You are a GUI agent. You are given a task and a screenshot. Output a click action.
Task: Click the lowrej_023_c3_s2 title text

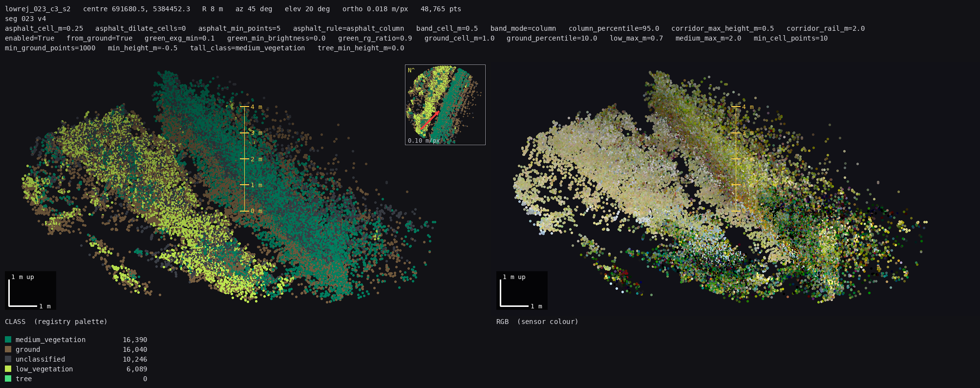point(38,9)
